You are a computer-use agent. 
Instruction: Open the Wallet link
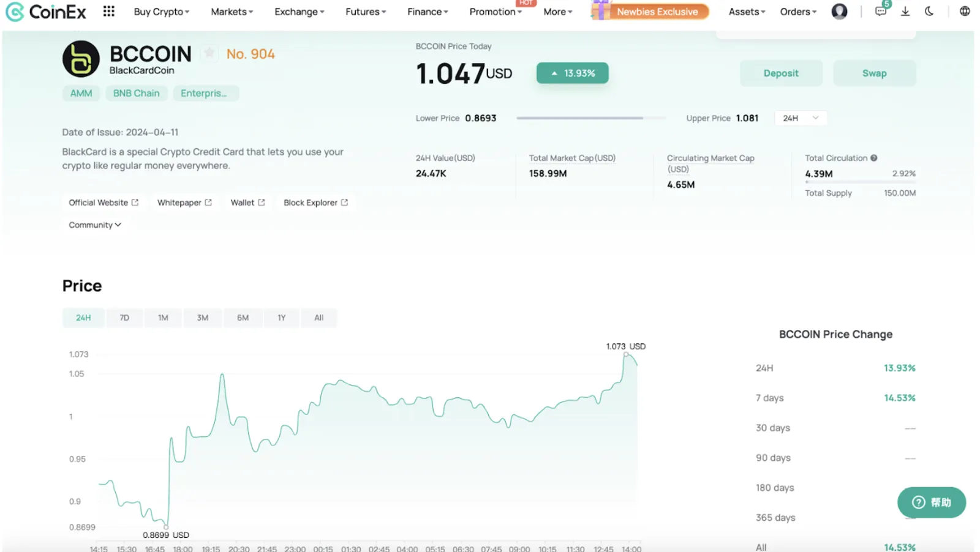click(247, 203)
